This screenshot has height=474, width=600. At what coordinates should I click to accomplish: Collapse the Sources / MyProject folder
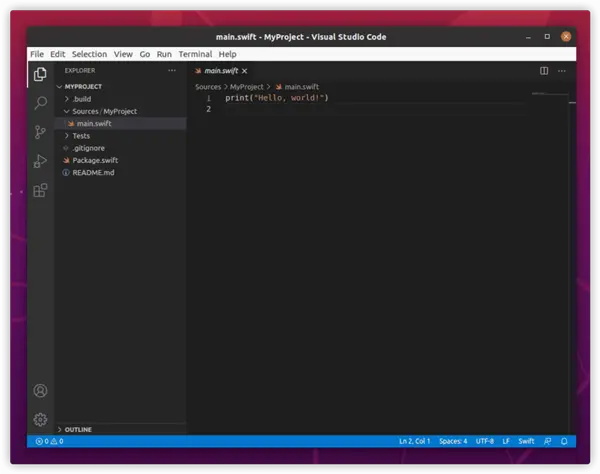(104, 111)
